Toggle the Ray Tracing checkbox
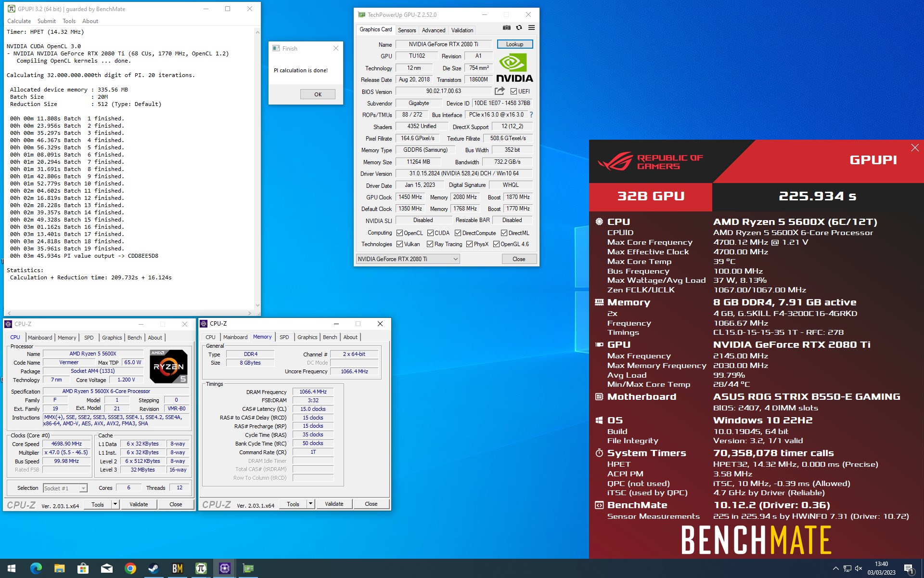The image size is (924, 578). [x=430, y=244]
